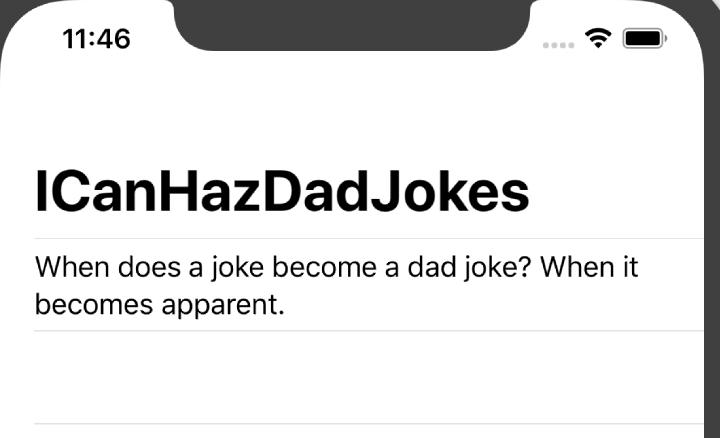Screen dimensions: 720x438
Task: Click the separator below the joke row
Action: tap(369, 331)
